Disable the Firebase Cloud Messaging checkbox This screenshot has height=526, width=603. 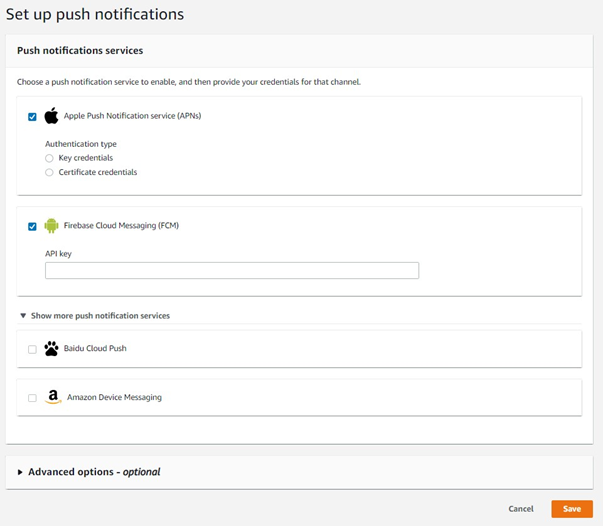(x=32, y=227)
